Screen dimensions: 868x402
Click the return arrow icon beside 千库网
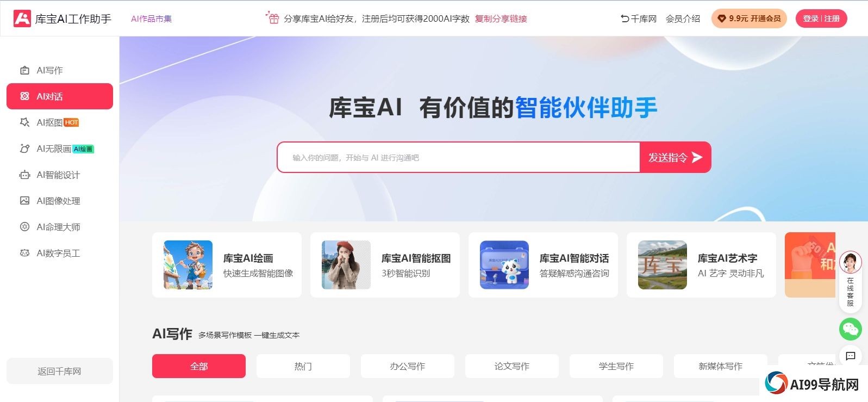625,18
